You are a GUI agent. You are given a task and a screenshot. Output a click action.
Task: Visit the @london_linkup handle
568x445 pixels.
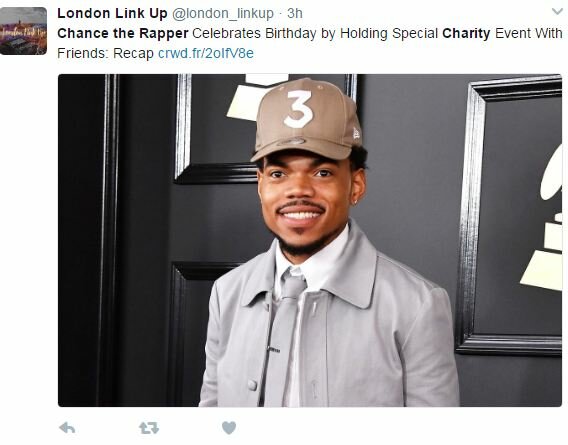(x=223, y=13)
